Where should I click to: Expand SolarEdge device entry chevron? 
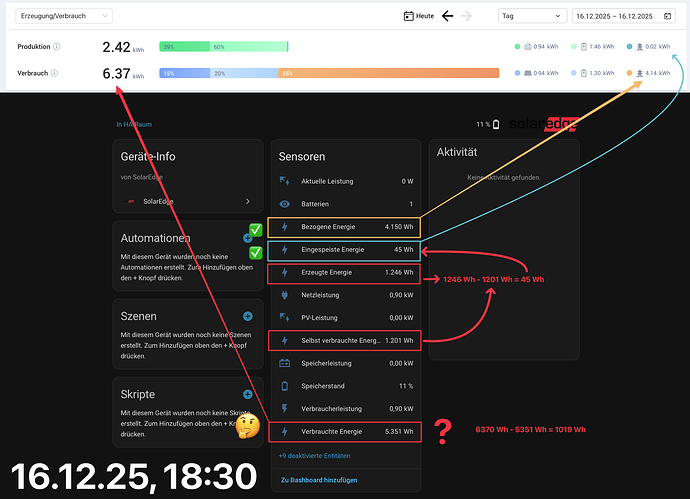click(248, 201)
